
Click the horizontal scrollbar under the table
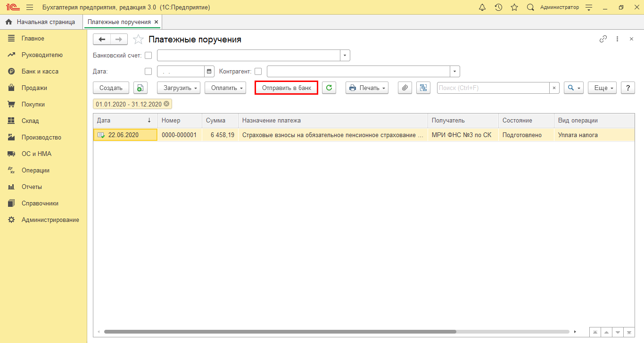pos(280,332)
